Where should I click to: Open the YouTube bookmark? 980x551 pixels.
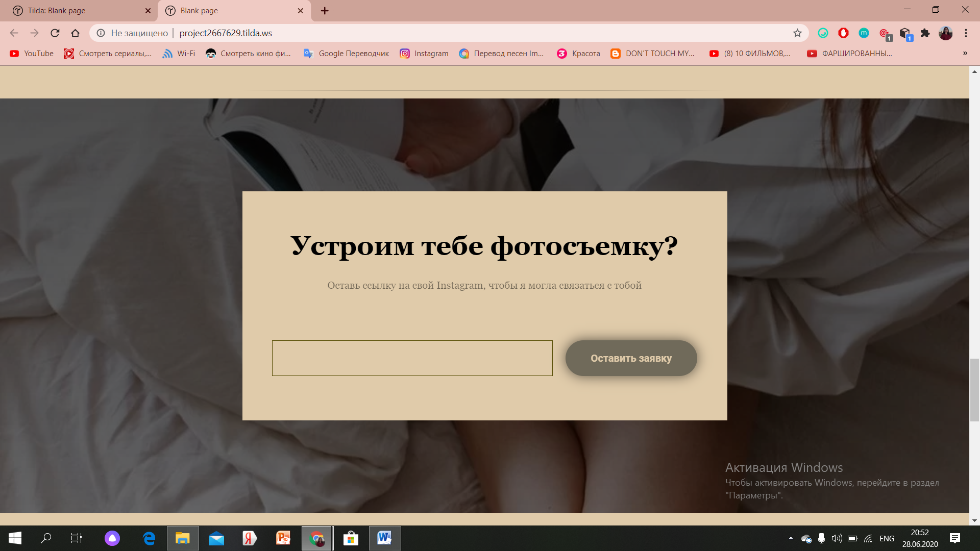[32, 54]
